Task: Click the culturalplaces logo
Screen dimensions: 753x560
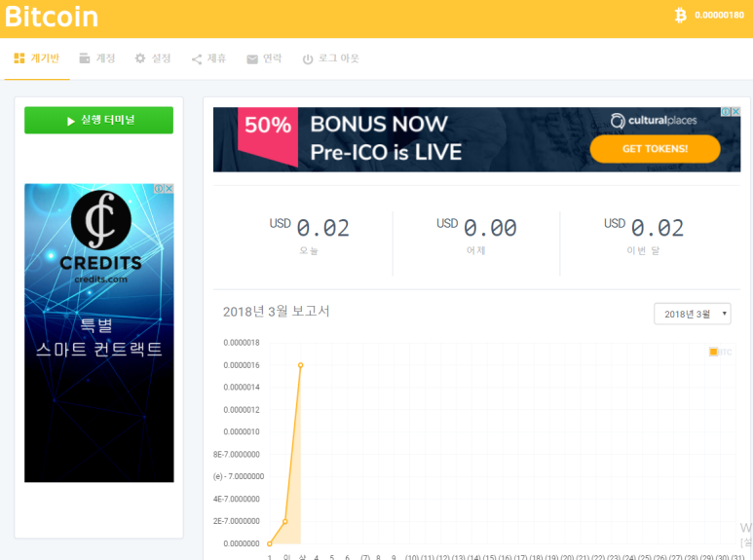Action: pyautogui.click(x=654, y=120)
